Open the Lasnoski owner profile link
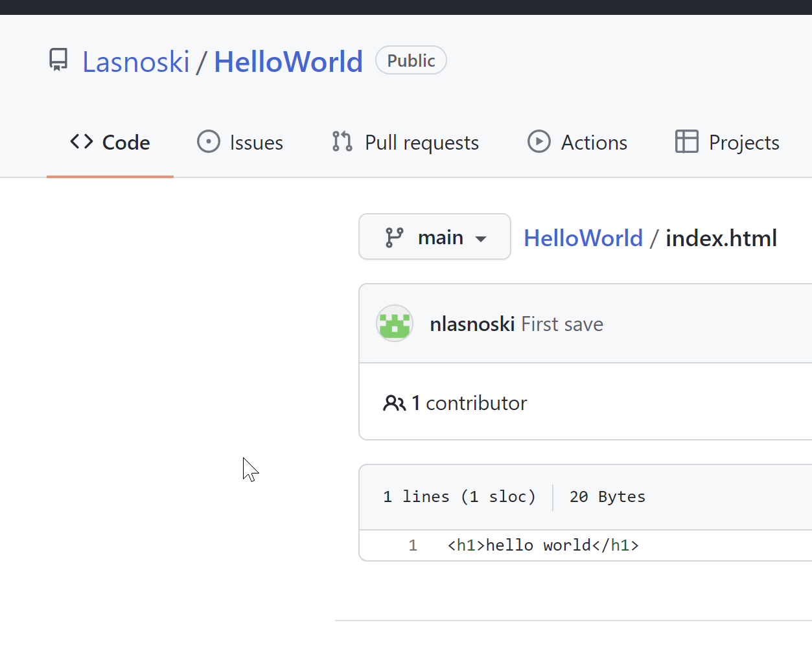812x651 pixels. (x=136, y=62)
